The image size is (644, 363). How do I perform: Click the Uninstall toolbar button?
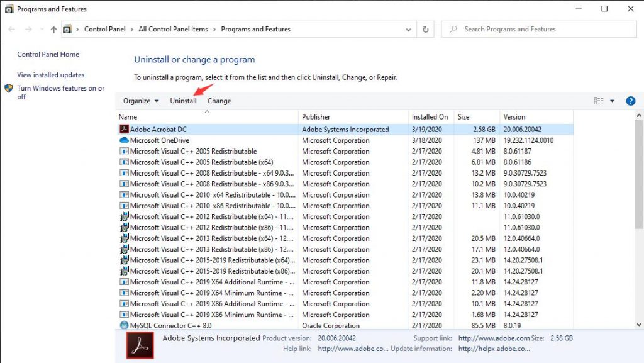pos(183,101)
